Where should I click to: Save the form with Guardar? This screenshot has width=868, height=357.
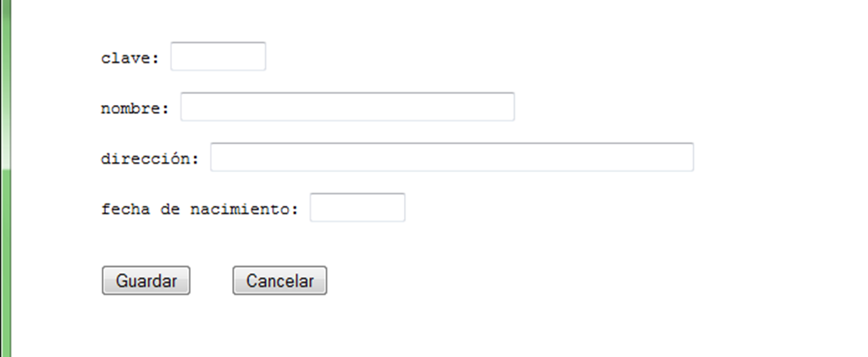coord(146,282)
